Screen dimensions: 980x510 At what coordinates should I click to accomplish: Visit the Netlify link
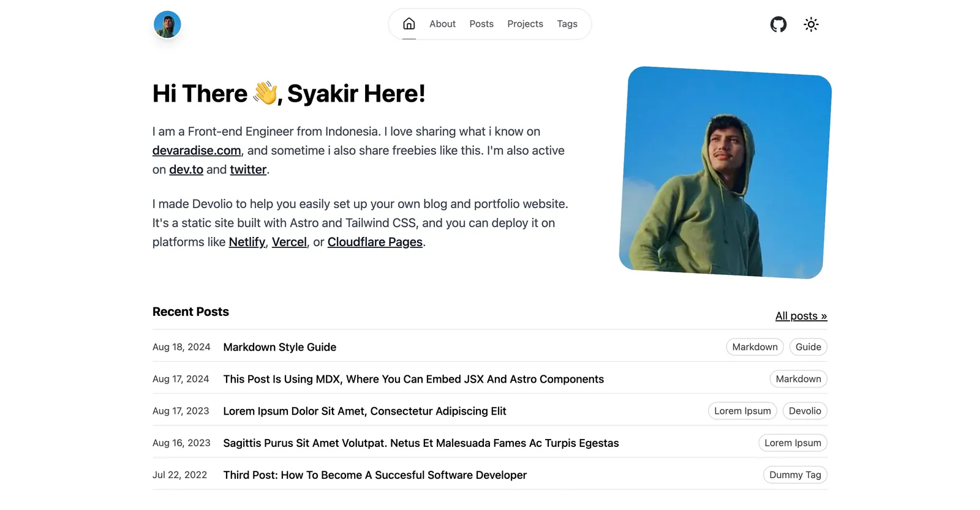[x=247, y=242]
